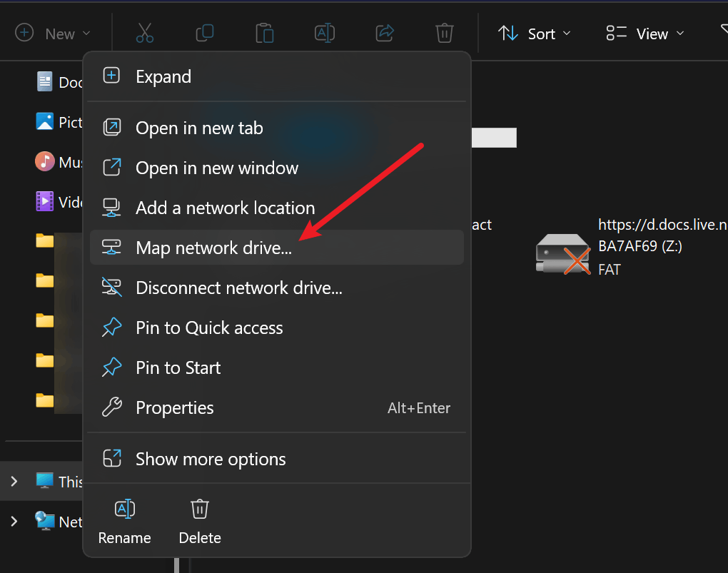Image resolution: width=728 pixels, height=573 pixels.
Task: Open the Sort dropdown
Action: pos(535,34)
